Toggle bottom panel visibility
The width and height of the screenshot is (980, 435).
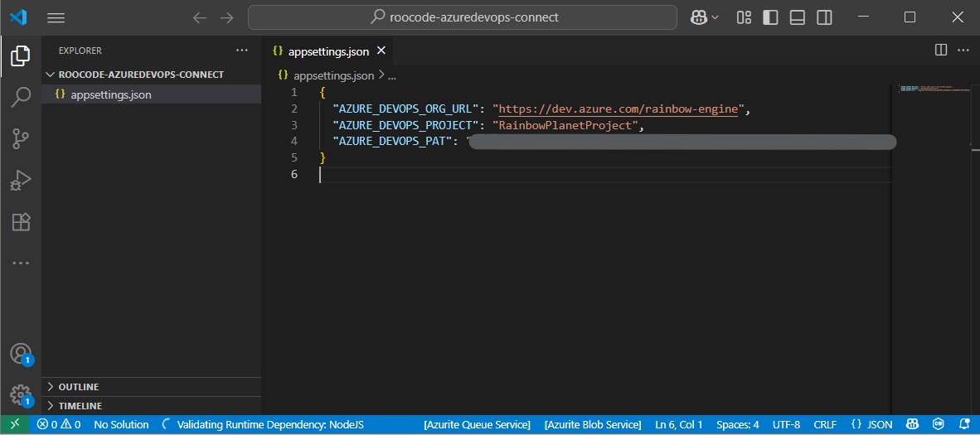[x=797, y=17]
